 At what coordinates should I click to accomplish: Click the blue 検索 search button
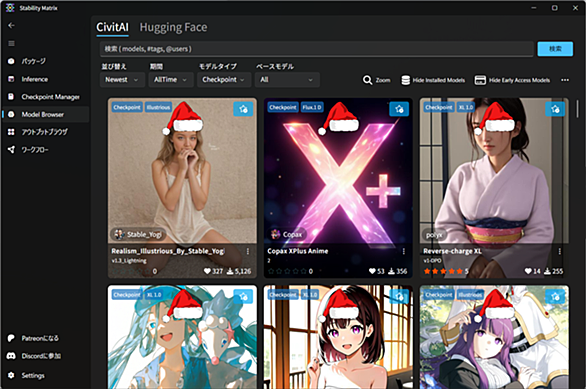click(555, 49)
